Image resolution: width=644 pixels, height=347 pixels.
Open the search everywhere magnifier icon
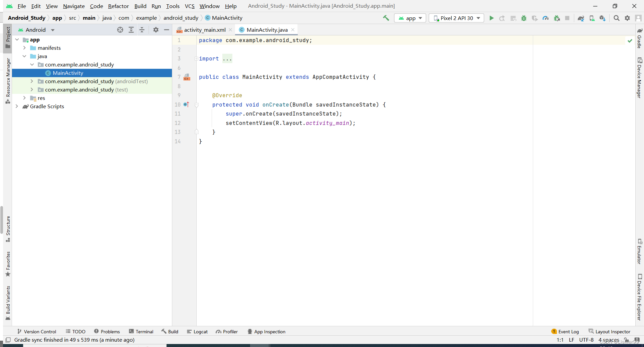[617, 18]
